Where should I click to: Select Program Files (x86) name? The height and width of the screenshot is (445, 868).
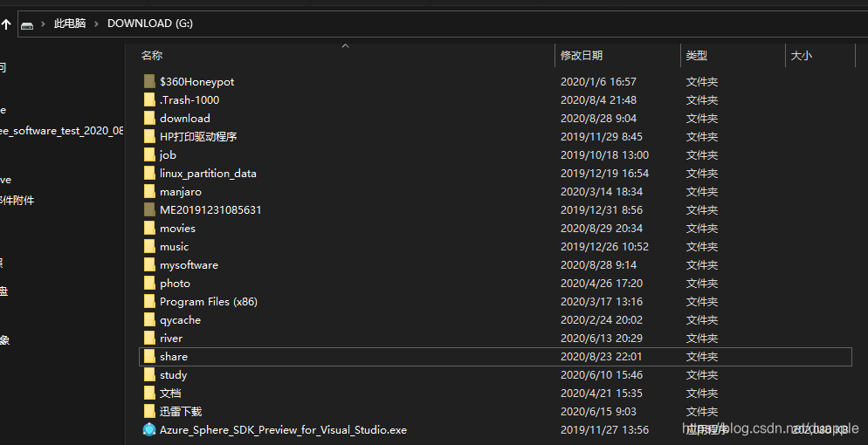pyautogui.click(x=209, y=301)
